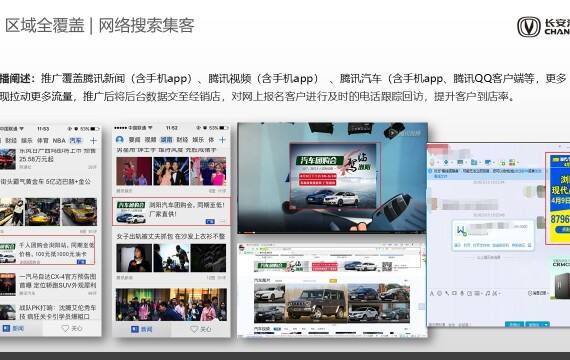Select 体育 tab in left phone
570x360 pixels.
[43, 140]
